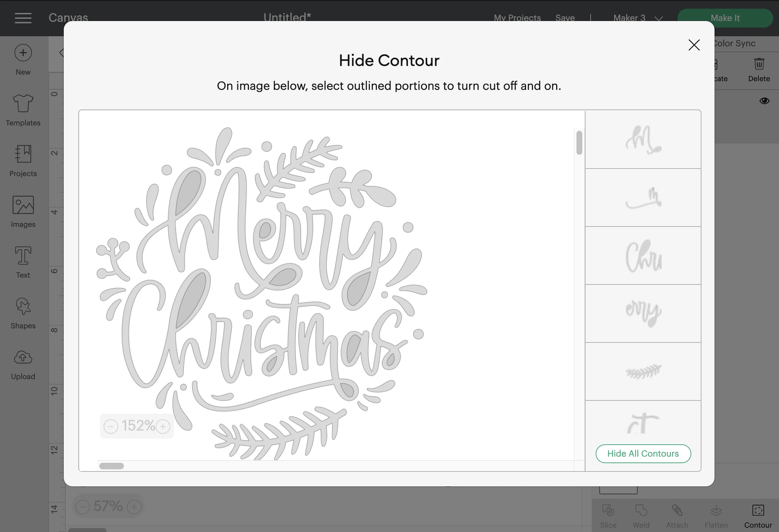Click Hide All Contours button
Viewport: 779px width, 532px height.
point(643,453)
